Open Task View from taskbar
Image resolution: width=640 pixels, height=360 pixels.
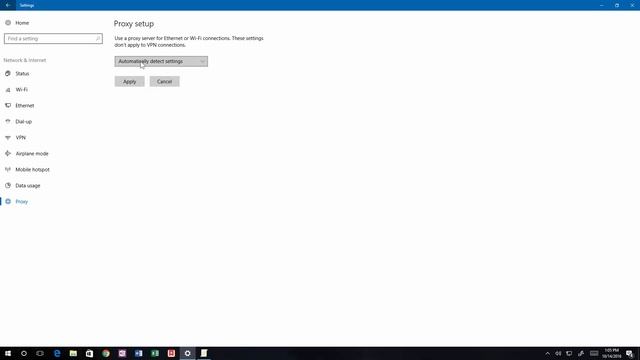(x=40, y=353)
